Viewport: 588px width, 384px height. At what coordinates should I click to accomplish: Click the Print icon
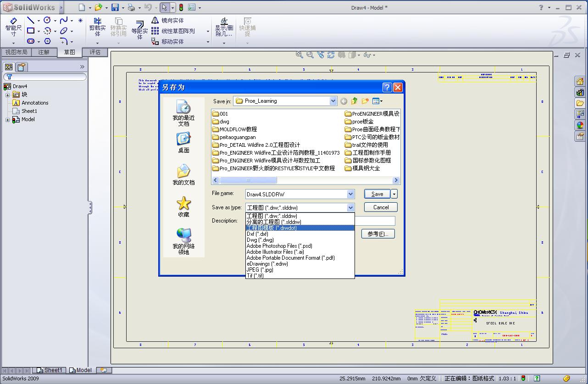pos(132,7)
